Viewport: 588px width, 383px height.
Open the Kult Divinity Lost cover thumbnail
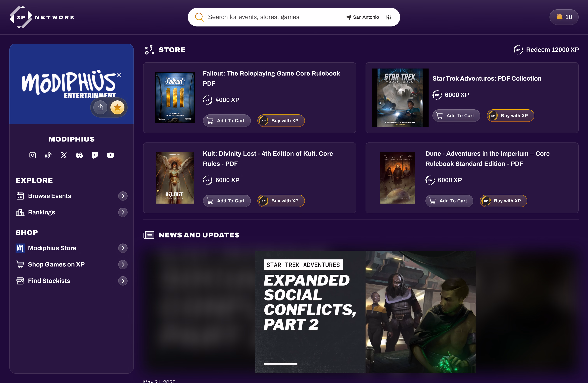(175, 178)
